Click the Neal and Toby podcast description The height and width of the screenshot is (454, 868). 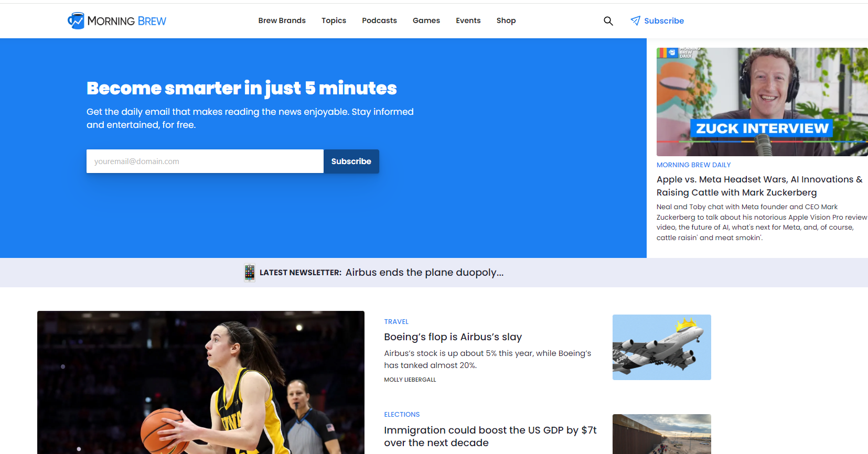tap(762, 222)
